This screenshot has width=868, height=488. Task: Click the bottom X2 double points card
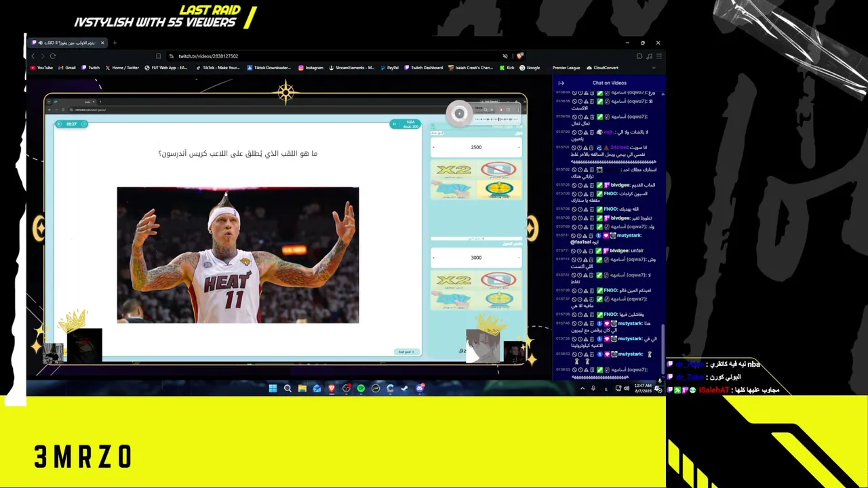pyautogui.click(x=454, y=280)
